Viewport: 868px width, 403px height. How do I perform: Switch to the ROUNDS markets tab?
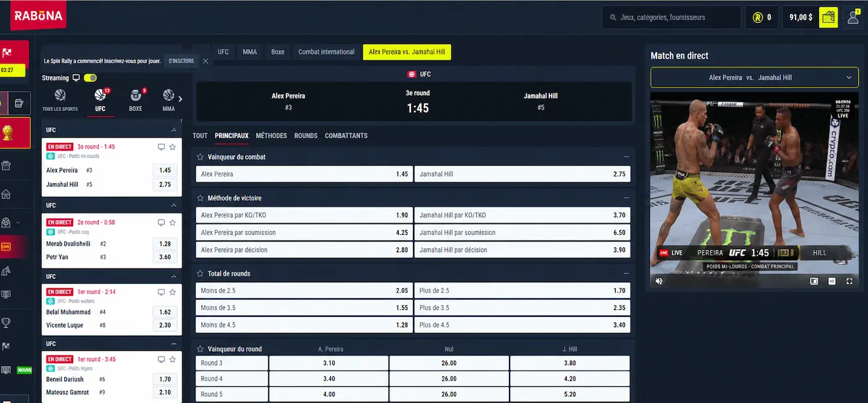306,136
